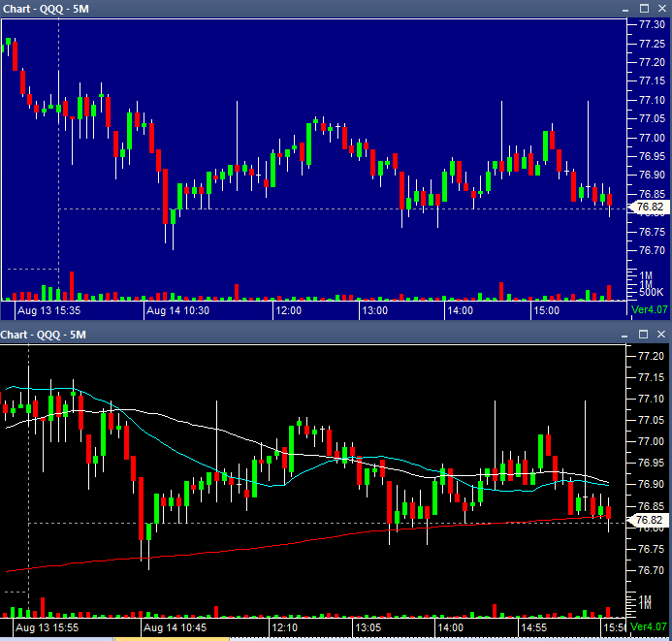Click the 76.82 current price tag on the black chart
Viewport: 672px width, 641px height.
pos(648,520)
